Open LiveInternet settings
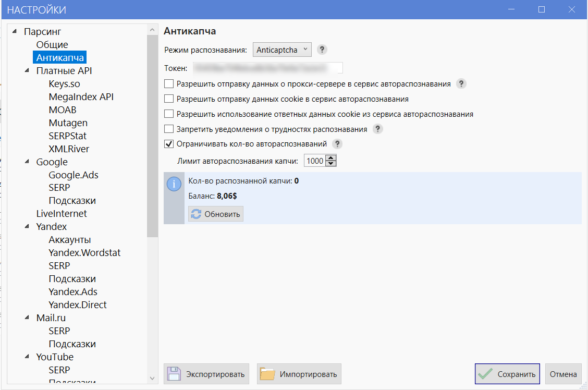This screenshot has height=390, width=588. pos(62,214)
